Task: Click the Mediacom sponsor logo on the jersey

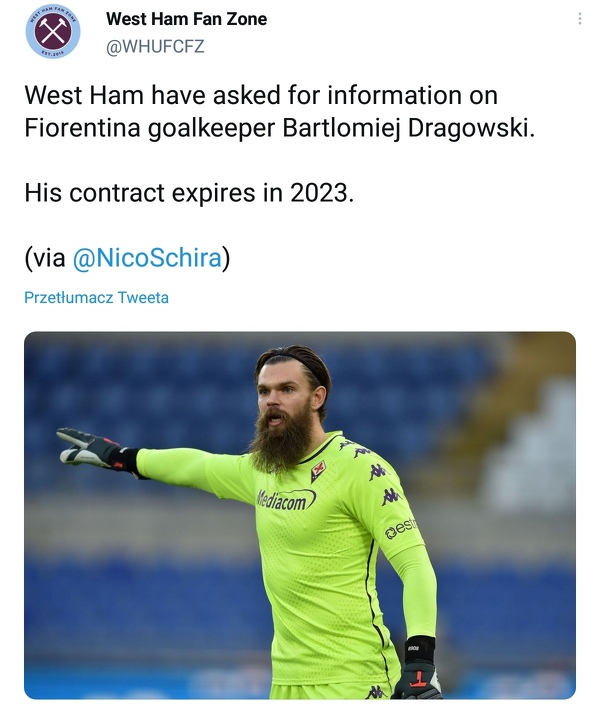Action: pyautogui.click(x=286, y=497)
